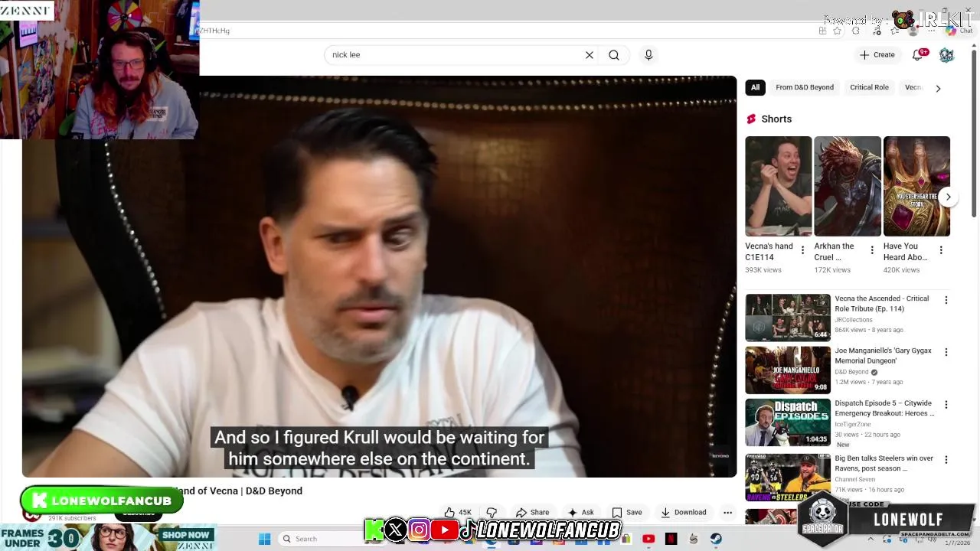
Task: Select the partially visible Vecna filter chip
Action: [x=913, y=87]
